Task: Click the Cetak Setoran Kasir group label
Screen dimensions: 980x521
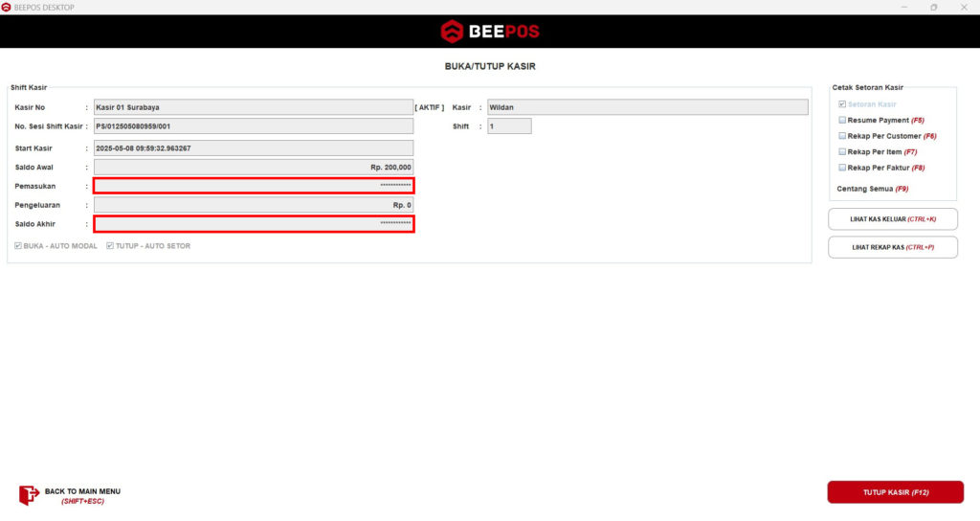Action: click(x=867, y=87)
